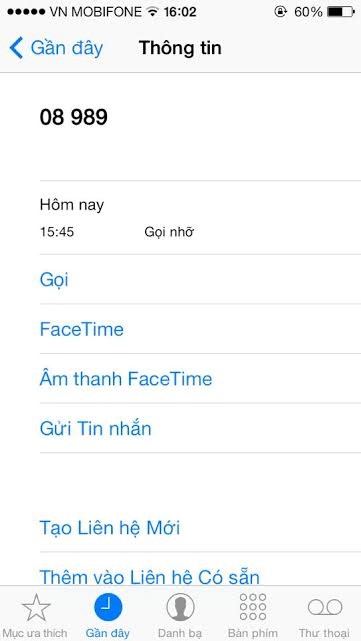Tap the back chevron arrow icon
361x641 pixels.
(x=16, y=48)
